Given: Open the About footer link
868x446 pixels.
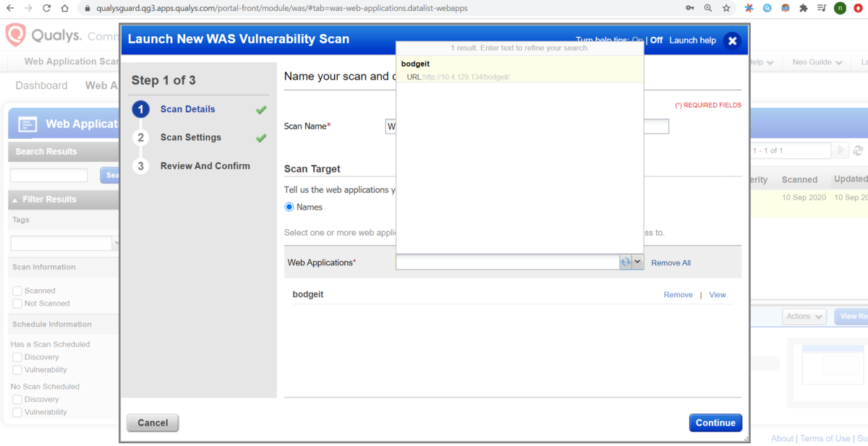Looking at the screenshot, I should 782,439.
